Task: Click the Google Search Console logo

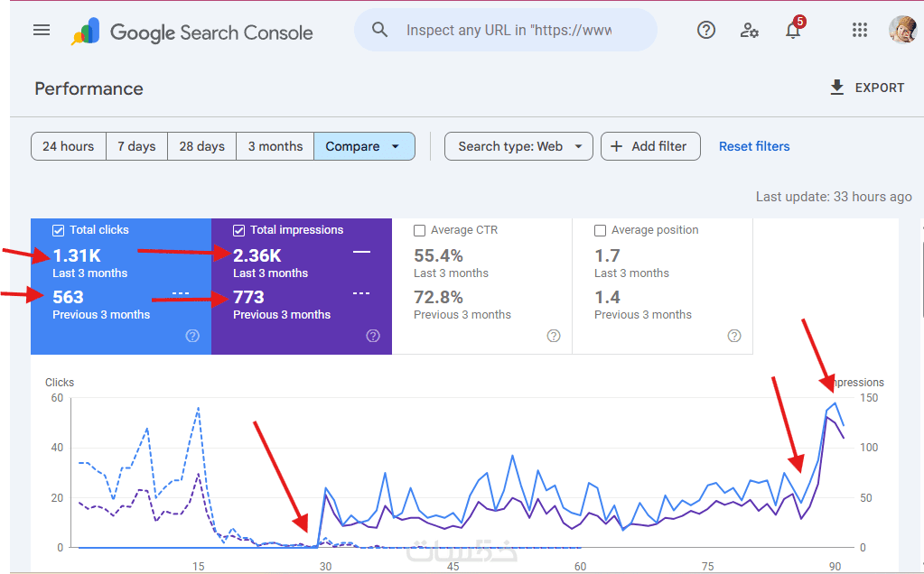Action: [x=192, y=32]
